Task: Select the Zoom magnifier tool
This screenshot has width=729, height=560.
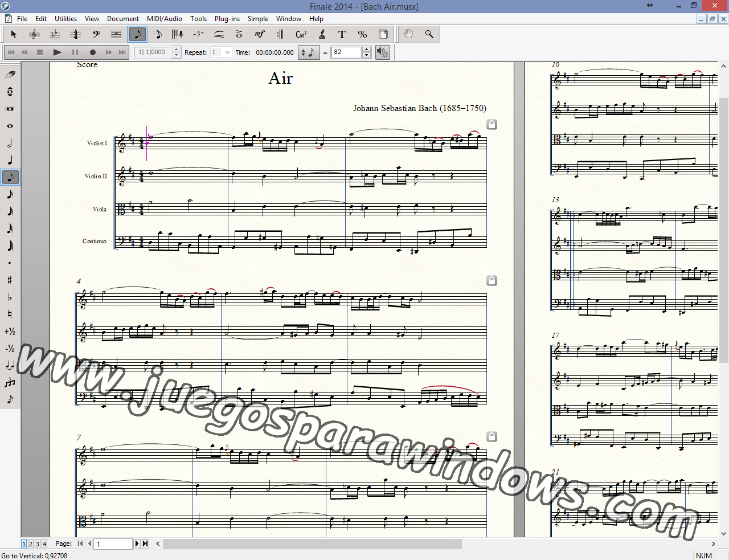Action: 429,35
